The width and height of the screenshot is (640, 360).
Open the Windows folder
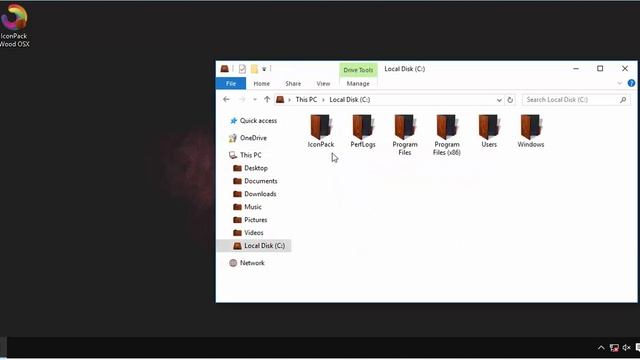coord(531,131)
